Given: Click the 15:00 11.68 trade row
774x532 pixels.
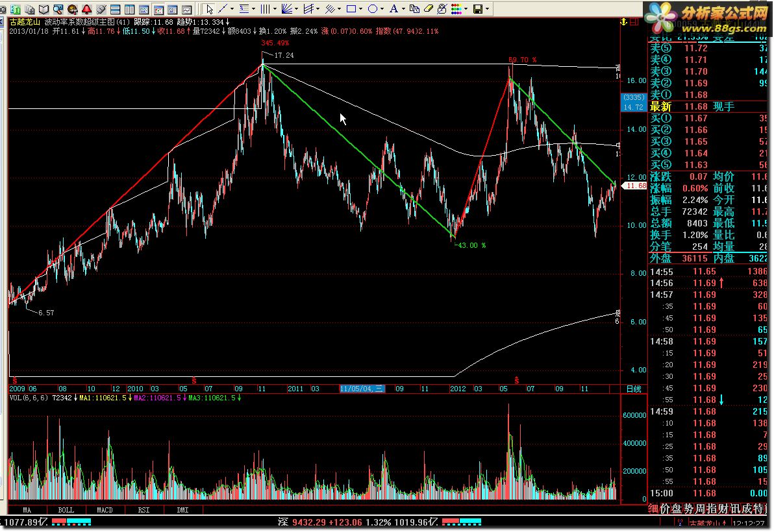Looking at the screenshot, I should click(x=708, y=494).
